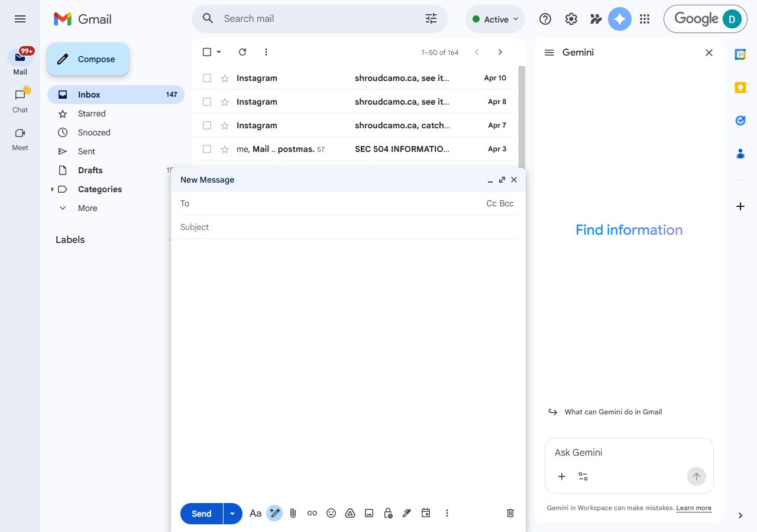The width and height of the screenshot is (757, 532).
Task: Open the Starred folder
Action: pyautogui.click(x=92, y=113)
